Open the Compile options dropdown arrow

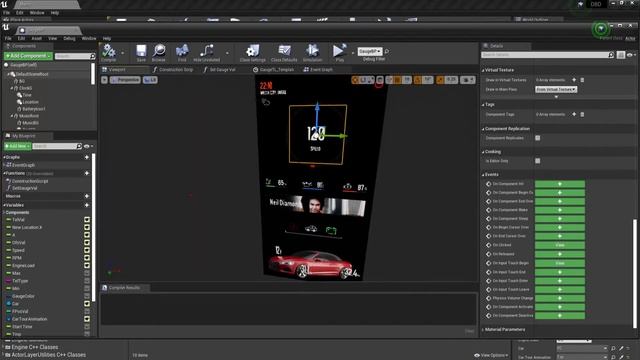pos(122,53)
